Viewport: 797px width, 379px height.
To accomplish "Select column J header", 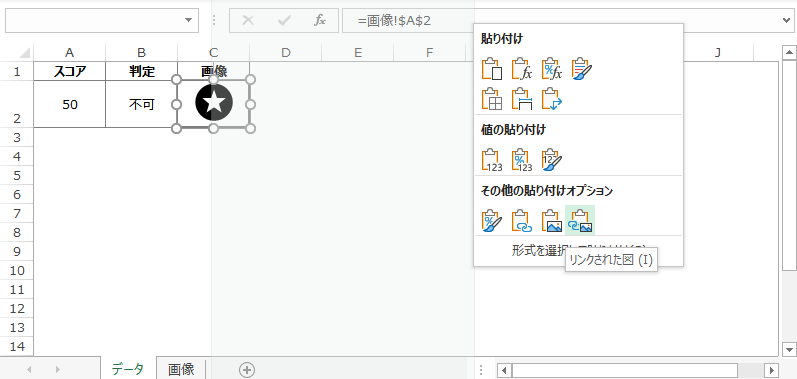I will pos(718,52).
